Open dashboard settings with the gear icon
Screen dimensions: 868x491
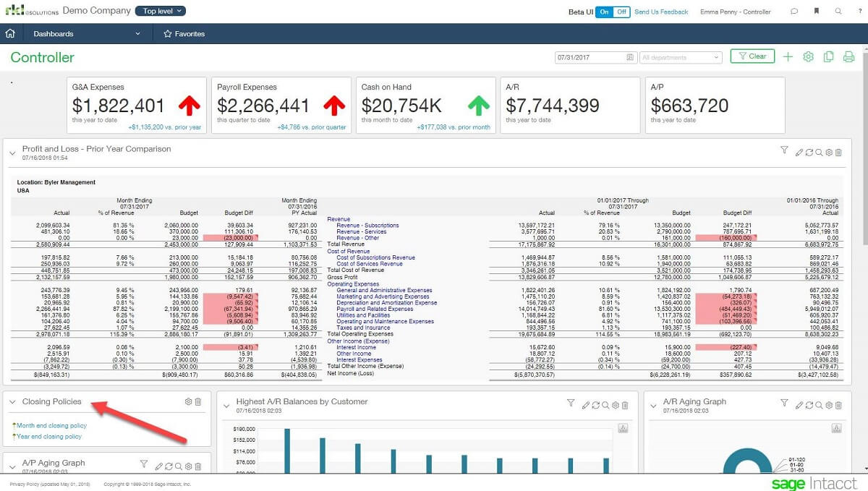pyautogui.click(x=808, y=56)
